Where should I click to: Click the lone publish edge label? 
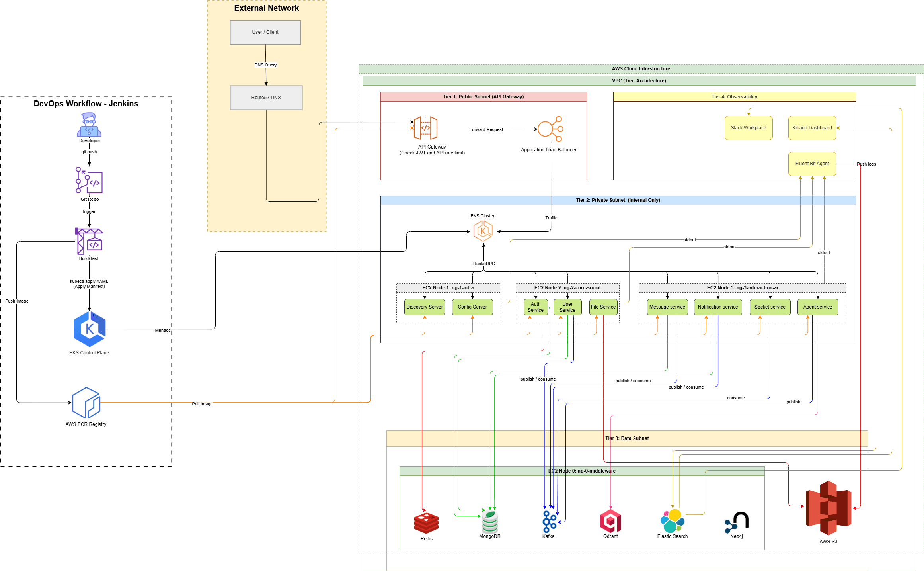pos(793,402)
